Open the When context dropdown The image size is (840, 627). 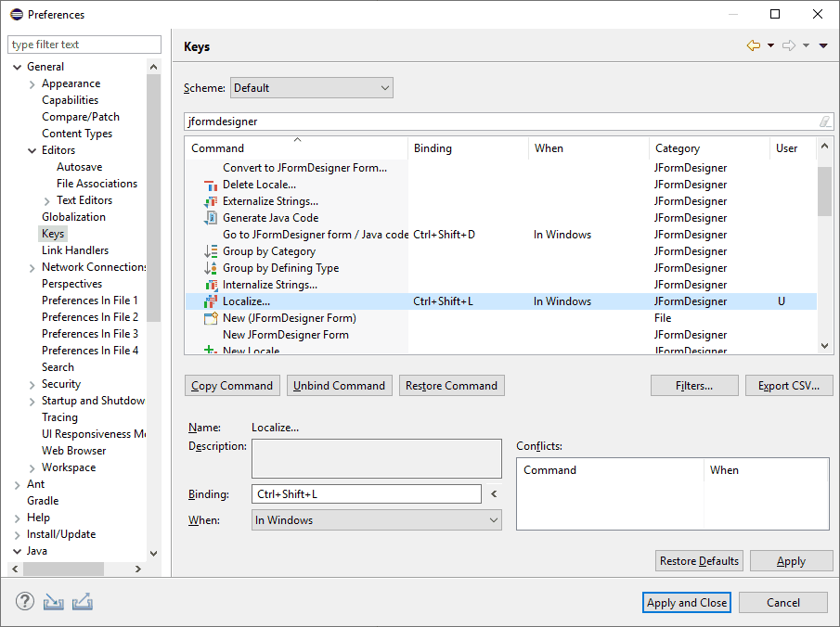(x=377, y=520)
